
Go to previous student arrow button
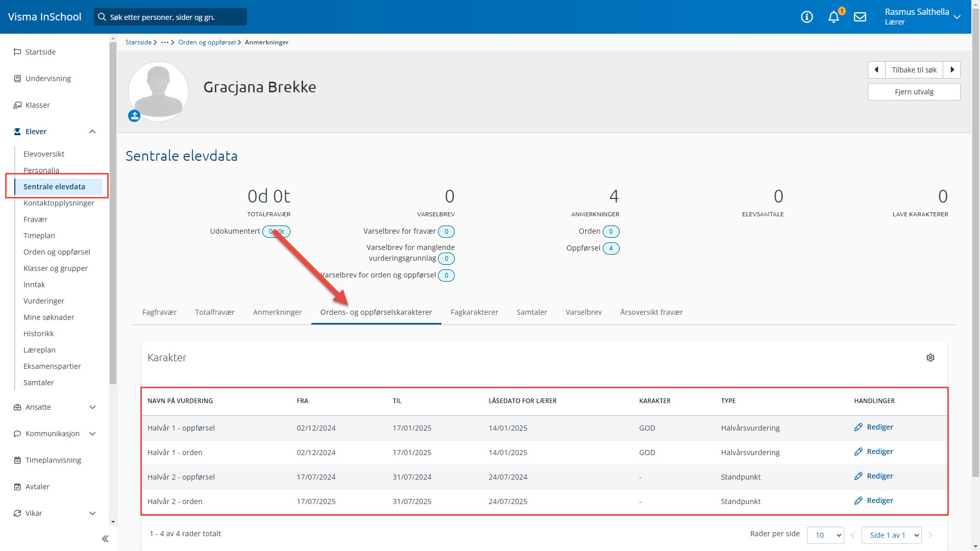pos(876,70)
